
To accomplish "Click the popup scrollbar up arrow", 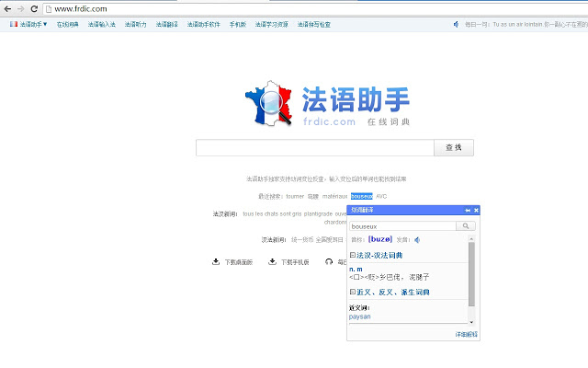I will tap(471, 238).
